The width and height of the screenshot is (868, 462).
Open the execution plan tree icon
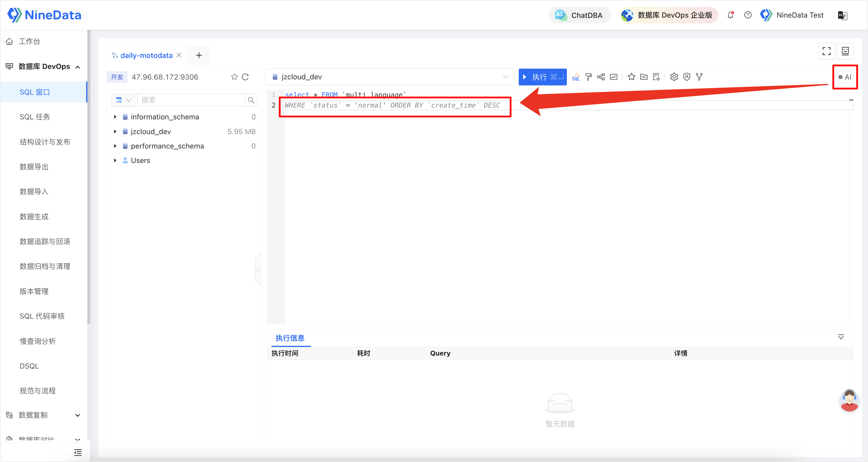(x=601, y=77)
